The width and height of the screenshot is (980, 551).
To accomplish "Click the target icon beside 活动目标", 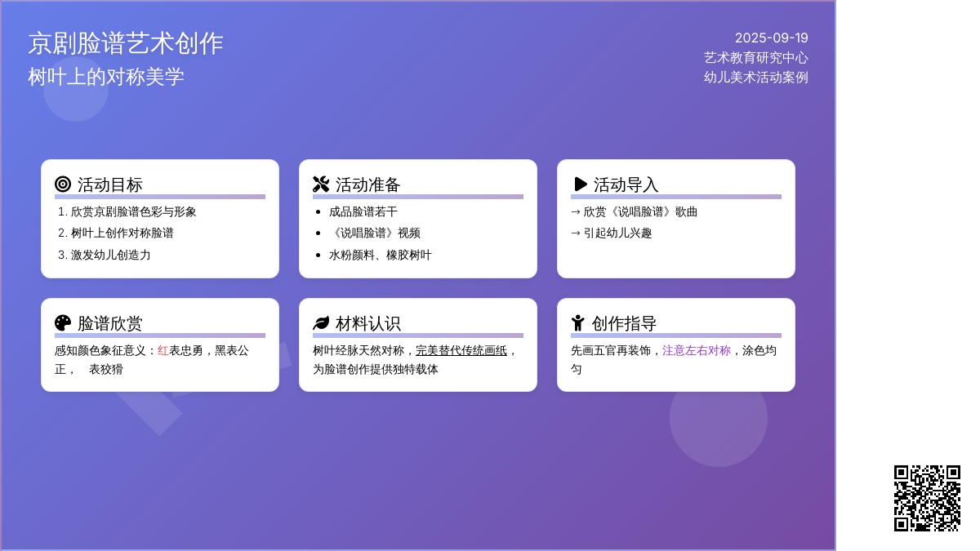I will (x=63, y=184).
